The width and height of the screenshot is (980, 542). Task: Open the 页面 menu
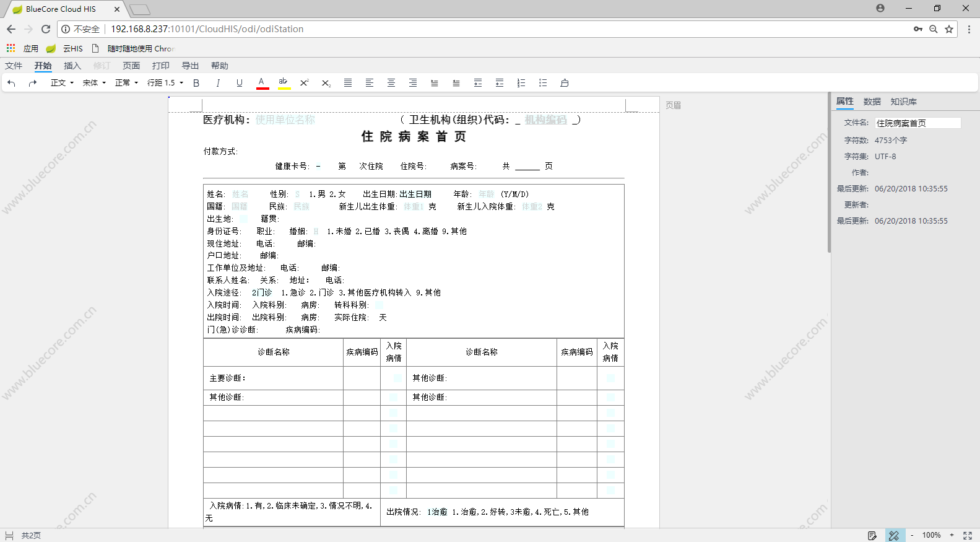[x=131, y=66]
